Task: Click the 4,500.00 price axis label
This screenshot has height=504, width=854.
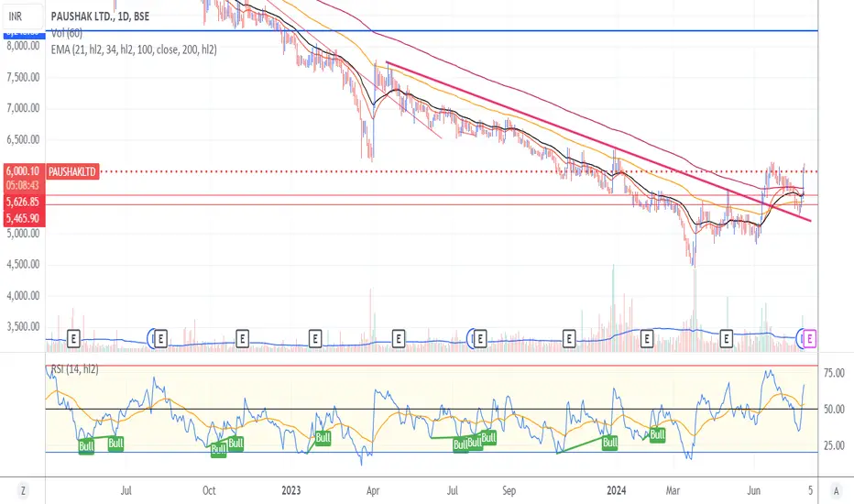Action: click(23, 264)
